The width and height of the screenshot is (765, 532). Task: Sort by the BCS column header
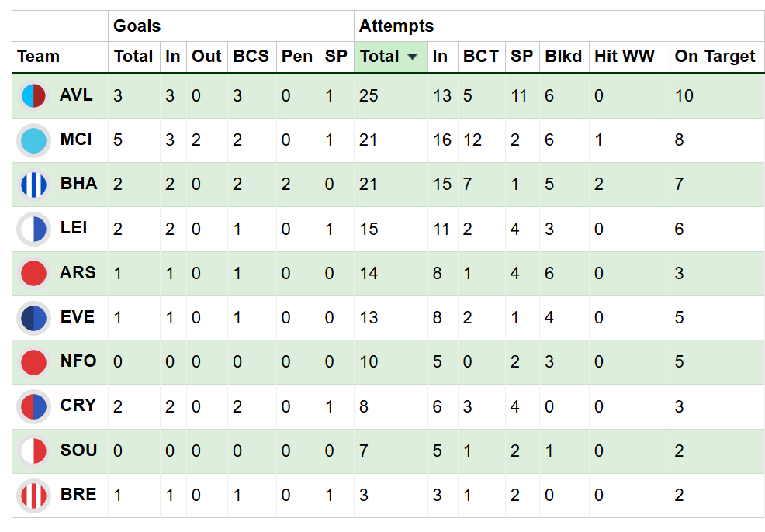click(251, 57)
